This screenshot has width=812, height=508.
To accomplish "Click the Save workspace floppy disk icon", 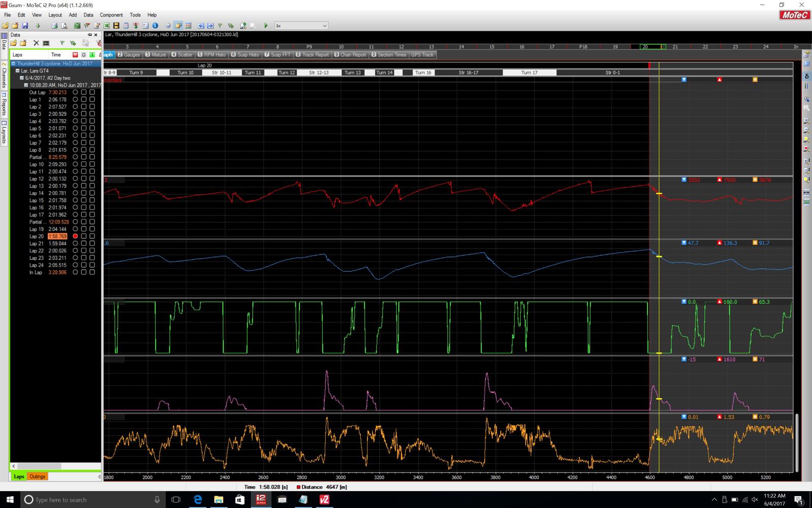I will tap(25, 25).
